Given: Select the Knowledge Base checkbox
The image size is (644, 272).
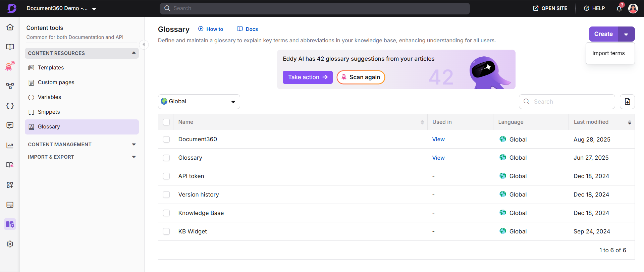Looking at the screenshot, I should coord(166,213).
